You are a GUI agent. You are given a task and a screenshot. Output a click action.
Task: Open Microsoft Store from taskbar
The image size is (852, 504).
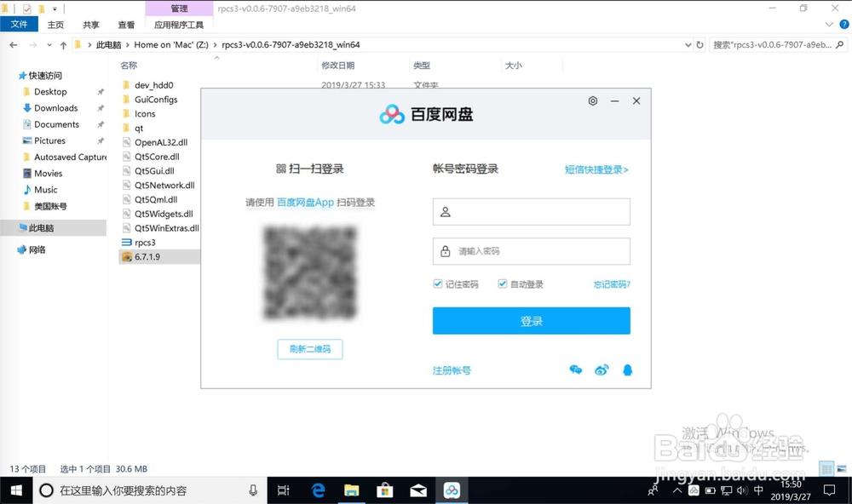pyautogui.click(x=385, y=490)
